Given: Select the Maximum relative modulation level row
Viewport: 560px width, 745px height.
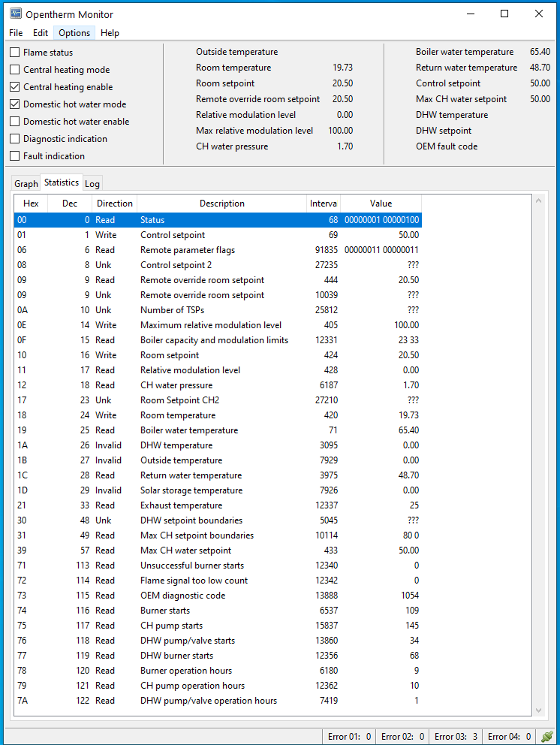Looking at the screenshot, I should (x=218, y=325).
